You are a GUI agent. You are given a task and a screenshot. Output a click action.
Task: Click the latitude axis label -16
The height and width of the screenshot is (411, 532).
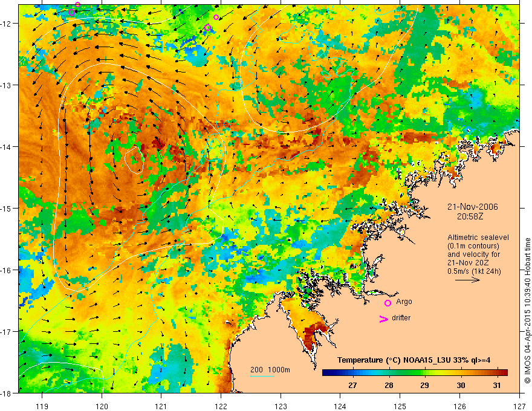pyautogui.click(x=7, y=270)
